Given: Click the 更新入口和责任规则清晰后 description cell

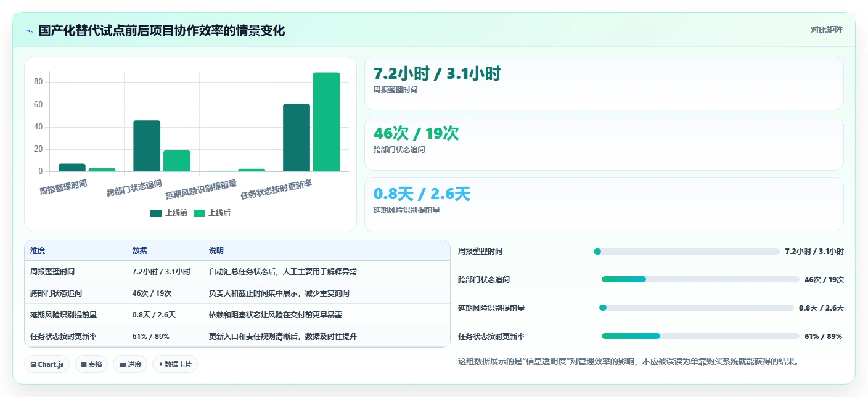Looking at the screenshot, I should point(283,336).
